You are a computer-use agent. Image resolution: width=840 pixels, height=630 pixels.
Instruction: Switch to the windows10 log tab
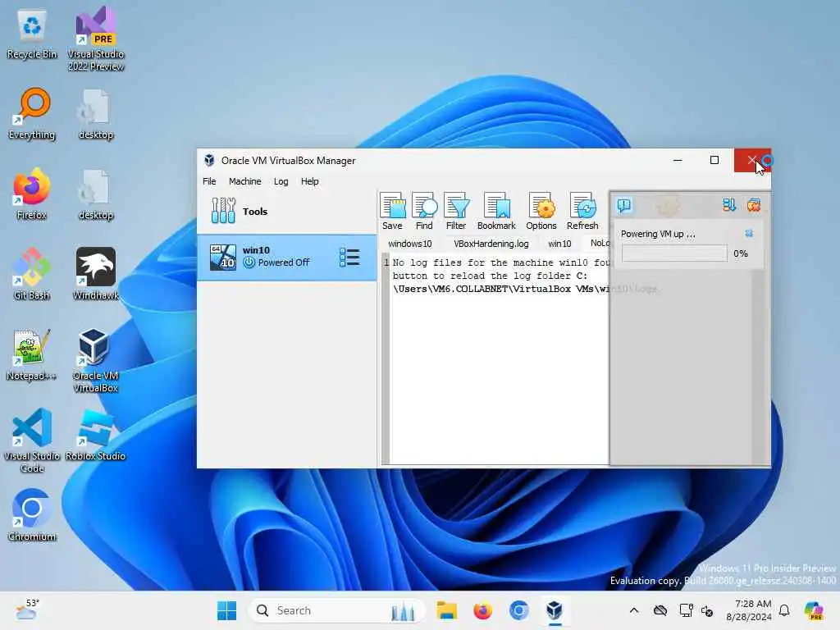pos(410,244)
